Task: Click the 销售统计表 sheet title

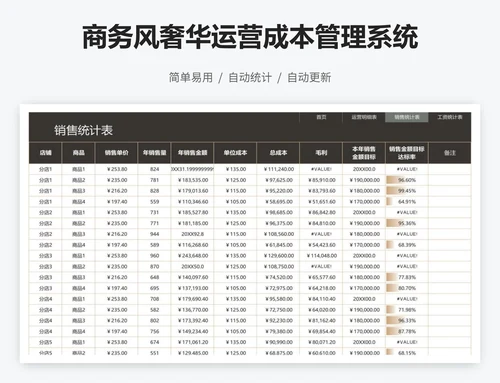Action: pos(83,130)
